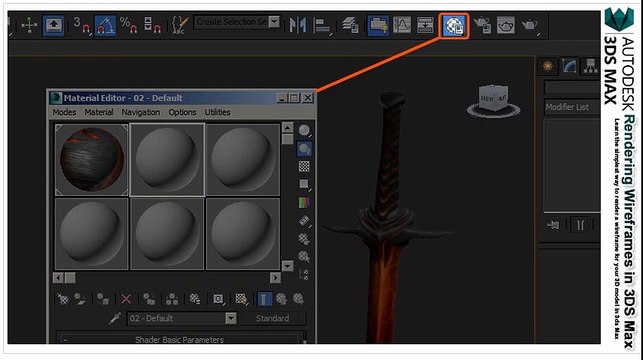Toggle the Percent Snap button
The image size is (643, 360).
128,25
